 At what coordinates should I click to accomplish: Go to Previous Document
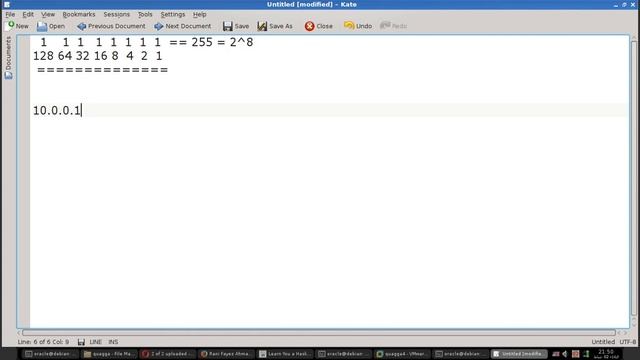111,26
